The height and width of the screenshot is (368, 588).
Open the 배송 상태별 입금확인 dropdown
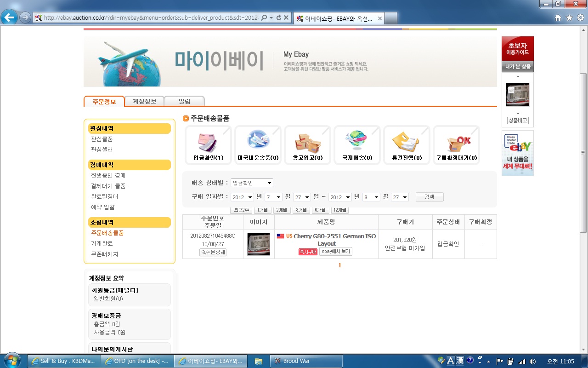tap(252, 183)
